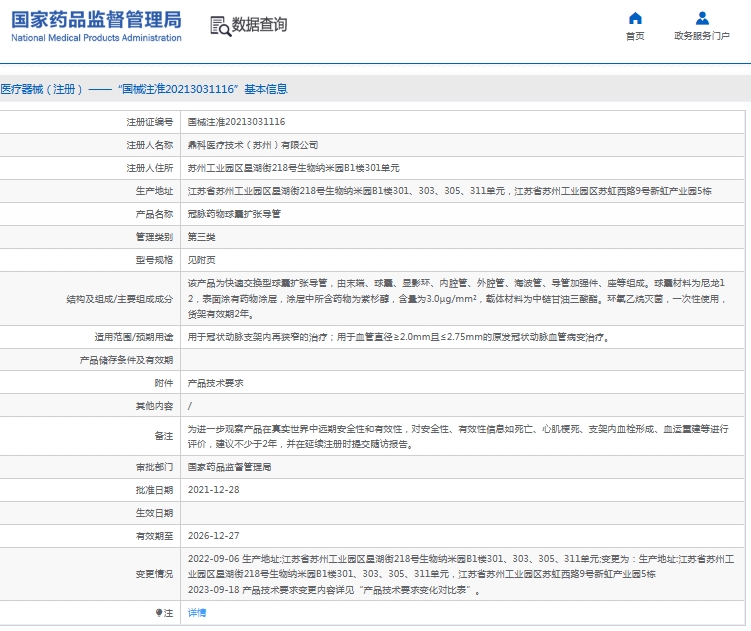
Task: Click the 生效日期 label
Action: 154,513
